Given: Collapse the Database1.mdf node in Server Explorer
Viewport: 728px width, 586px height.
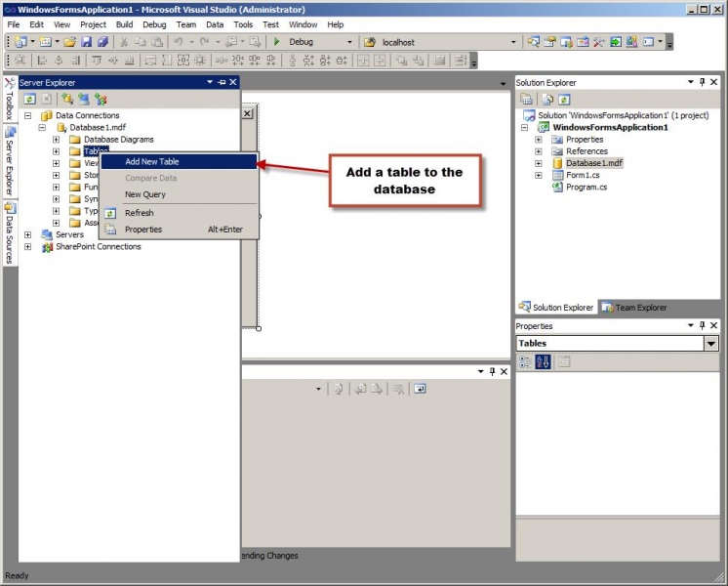Looking at the screenshot, I should (42, 127).
